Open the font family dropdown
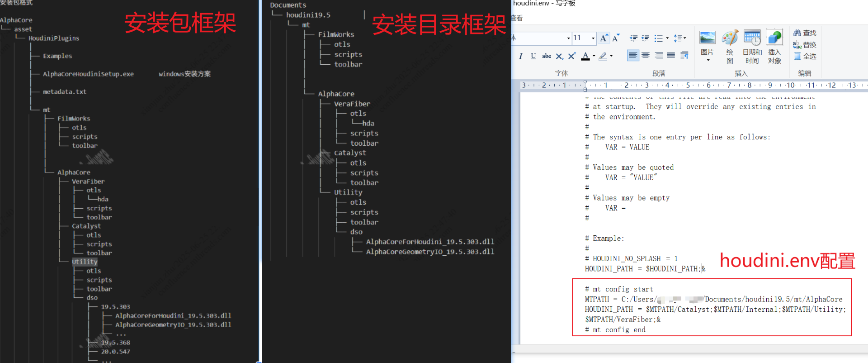Screen dimensions: 868x363 coord(568,38)
